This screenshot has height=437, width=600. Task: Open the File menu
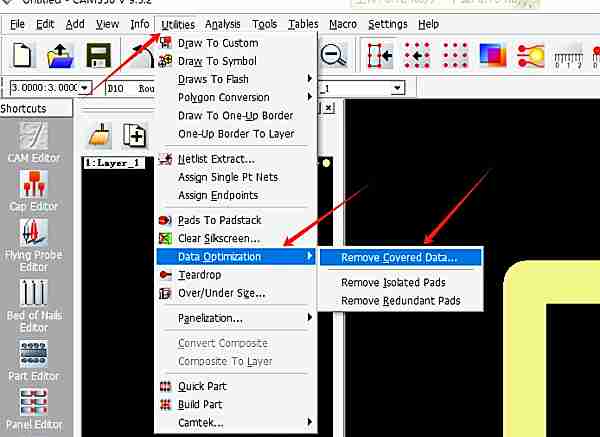17,24
